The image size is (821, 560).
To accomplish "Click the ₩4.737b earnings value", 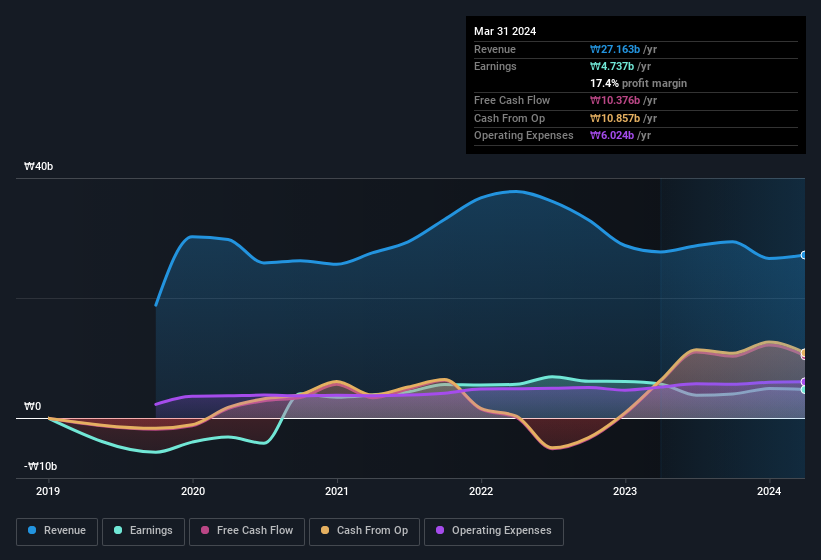I will coord(612,66).
